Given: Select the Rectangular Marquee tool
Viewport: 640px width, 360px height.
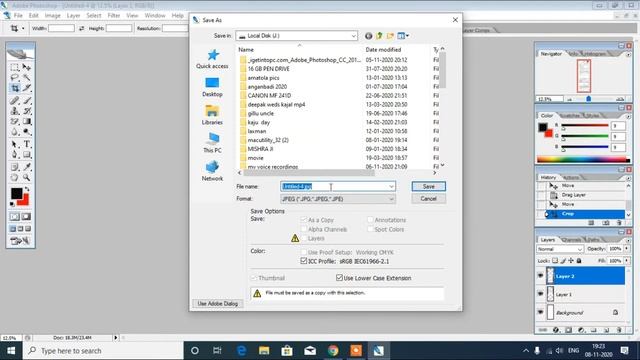Looking at the screenshot, I should [x=15, y=67].
